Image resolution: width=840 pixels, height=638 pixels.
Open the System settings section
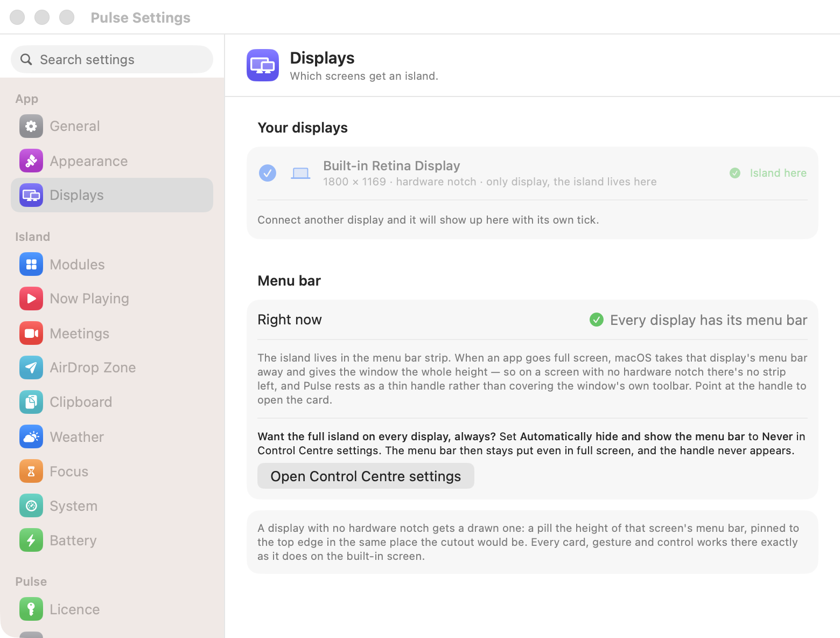point(112,505)
